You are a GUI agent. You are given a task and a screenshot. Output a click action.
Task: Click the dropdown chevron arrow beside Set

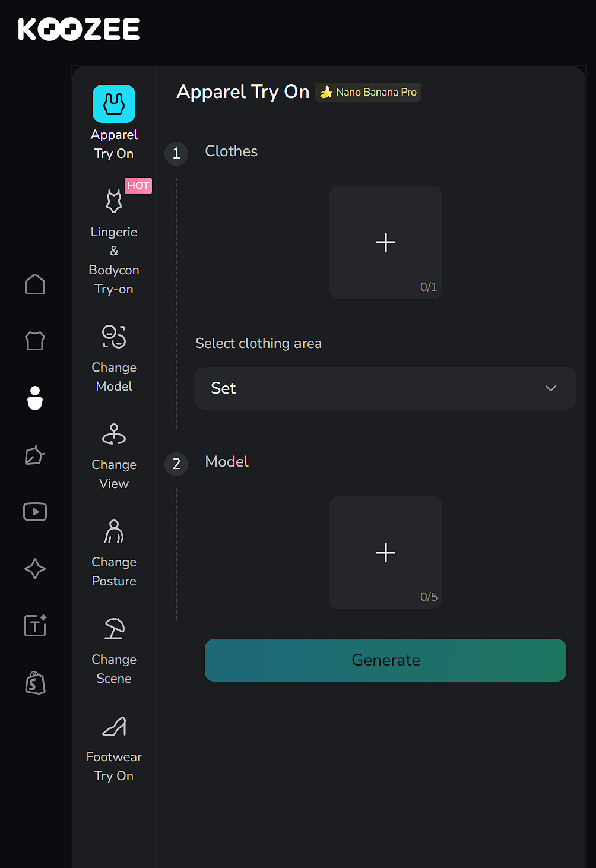pyautogui.click(x=551, y=388)
